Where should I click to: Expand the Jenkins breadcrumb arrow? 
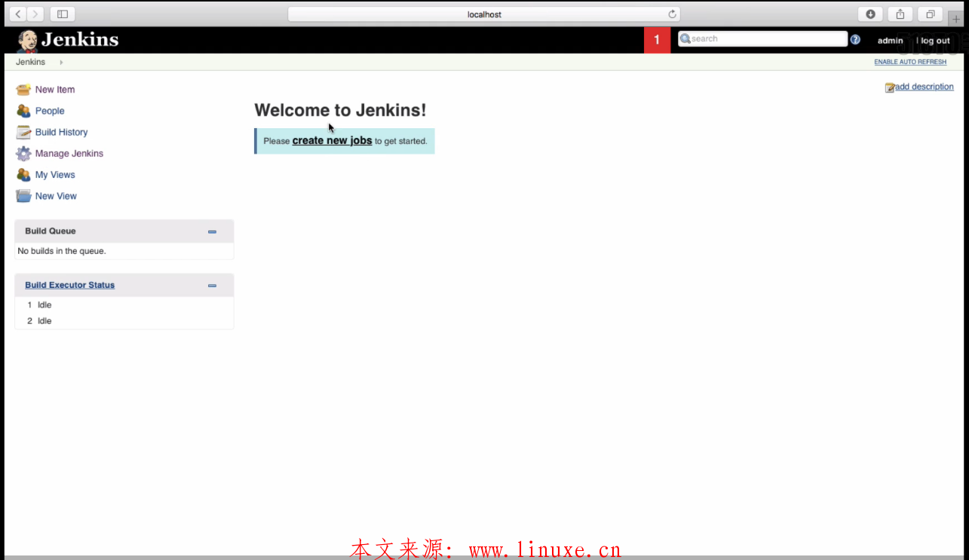coord(61,63)
